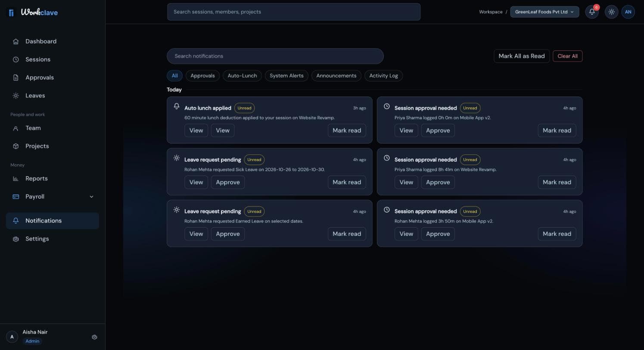Click the Leaves sun icon in sidebar
The height and width of the screenshot is (350, 644).
16,96
